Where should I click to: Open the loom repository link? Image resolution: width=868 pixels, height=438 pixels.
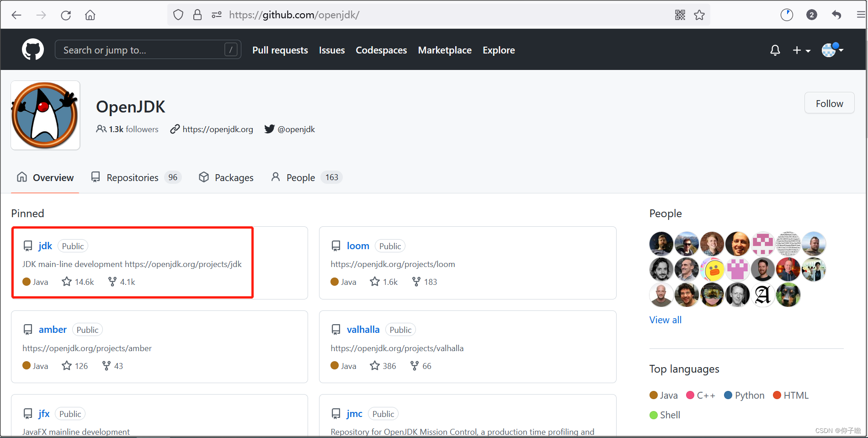pyautogui.click(x=358, y=246)
